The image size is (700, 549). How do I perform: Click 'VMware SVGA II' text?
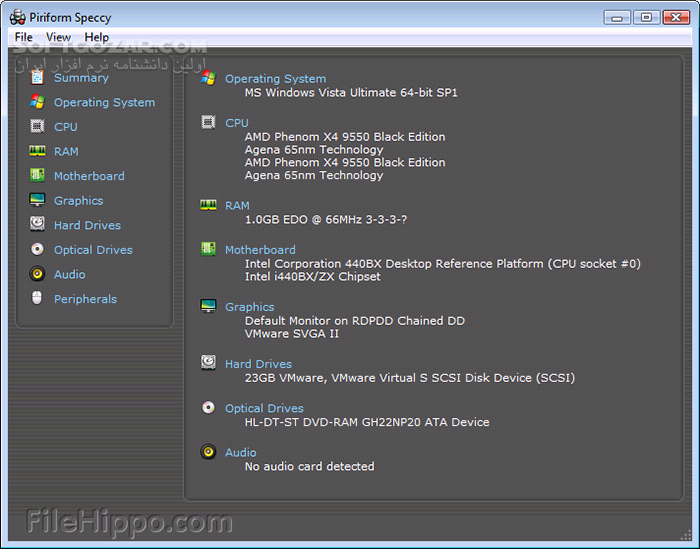[292, 333]
